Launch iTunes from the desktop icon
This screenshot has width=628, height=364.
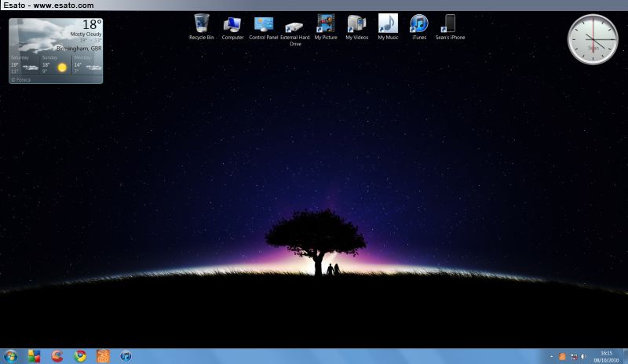pos(419,27)
